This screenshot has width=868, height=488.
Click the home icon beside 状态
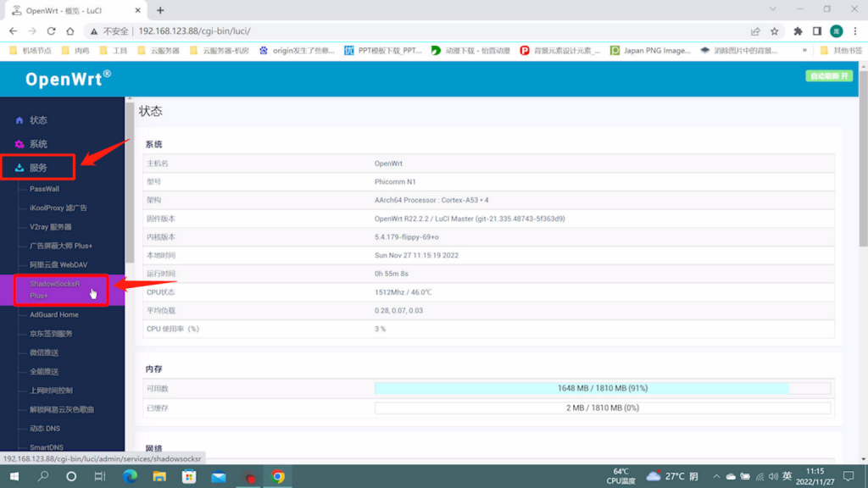pyautogui.click(x=19, y=120)
